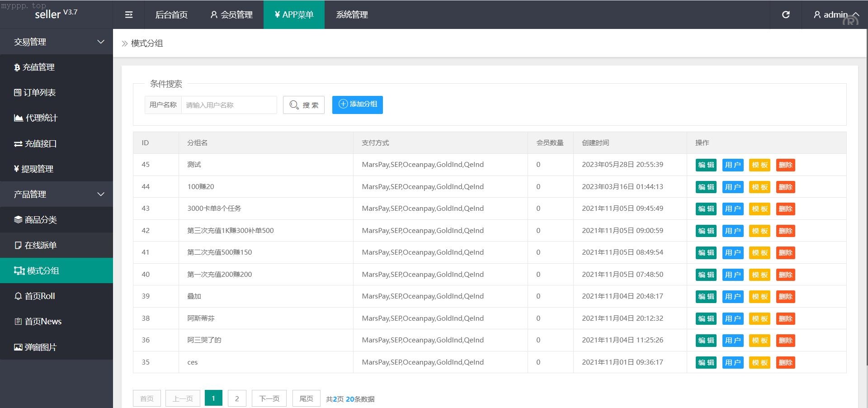Screen dimensions: 868x408
Task: Click the 搜索 search button
Action: click(304, 105)
